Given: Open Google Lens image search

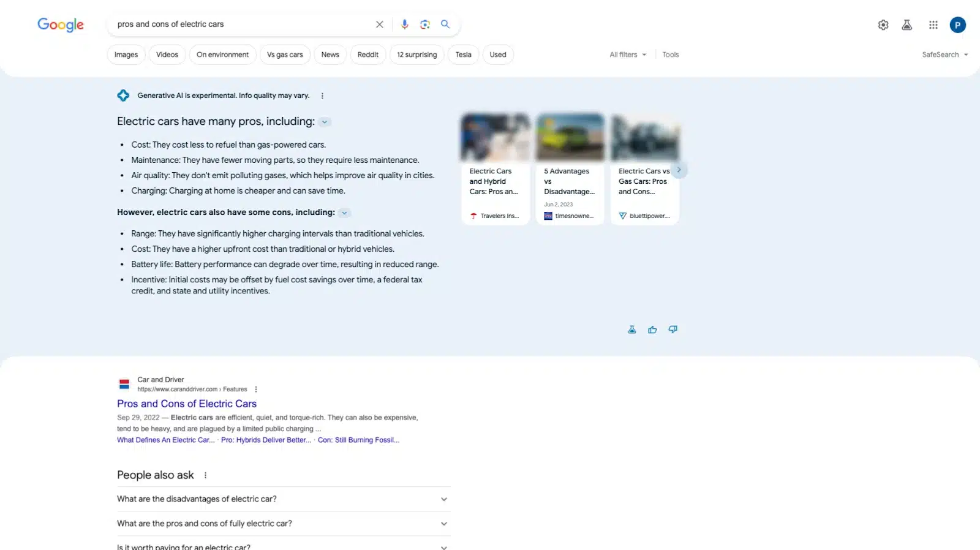Looking at the screenshot, I should (425, 24).
